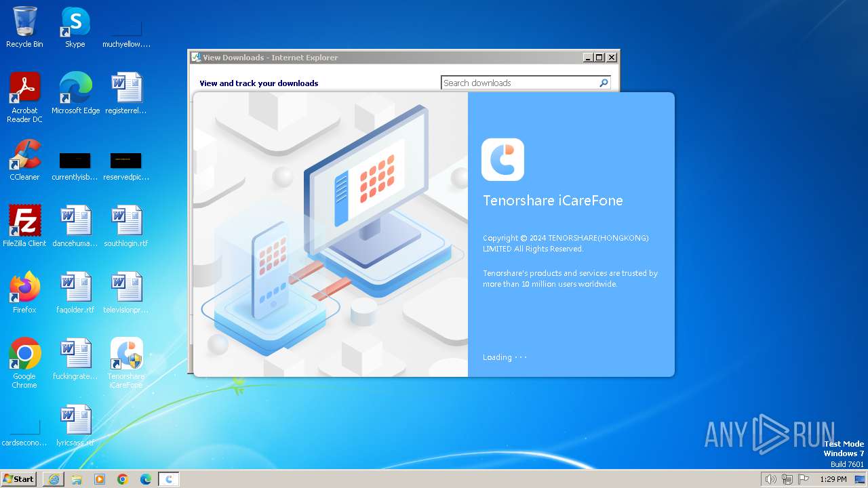This screenshot has width=868, height=488.
Task: Select the cardsecono desktop file
Action: 24,434
